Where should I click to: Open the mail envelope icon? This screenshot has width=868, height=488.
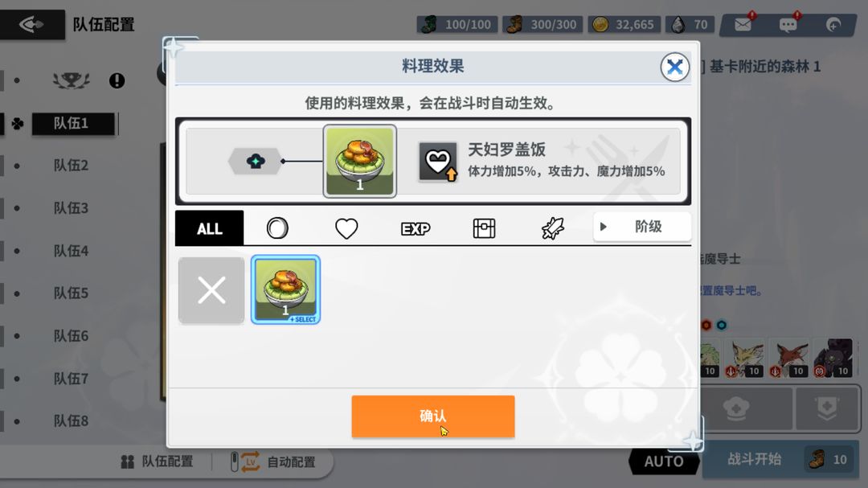click(x=743, y=24)
